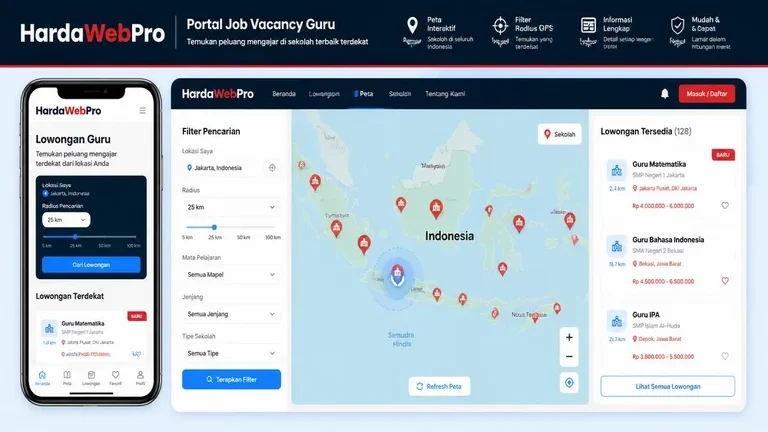Open the Guru Bahasa Indonesia job title
This screenshot has width=768, height=432.
pyautogui.click(x=668, y=240)
